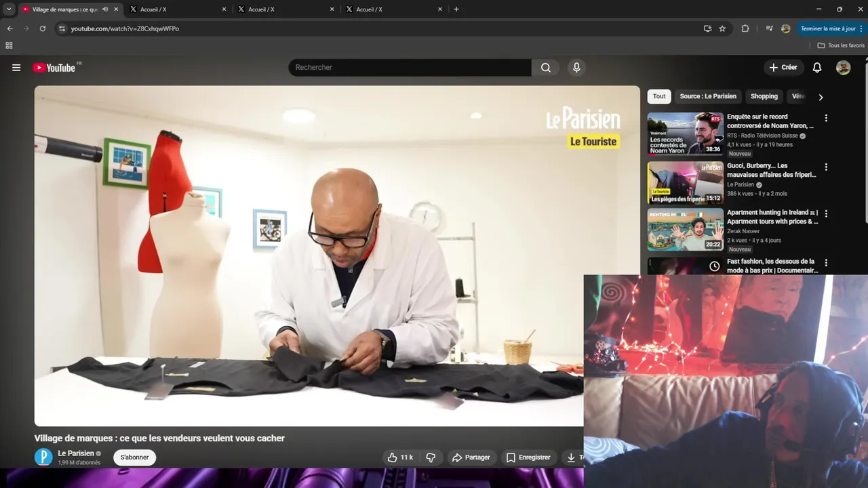
Task: Open the Chrome profile avatar
Action: pyautogui.click(x=785, y=28)
